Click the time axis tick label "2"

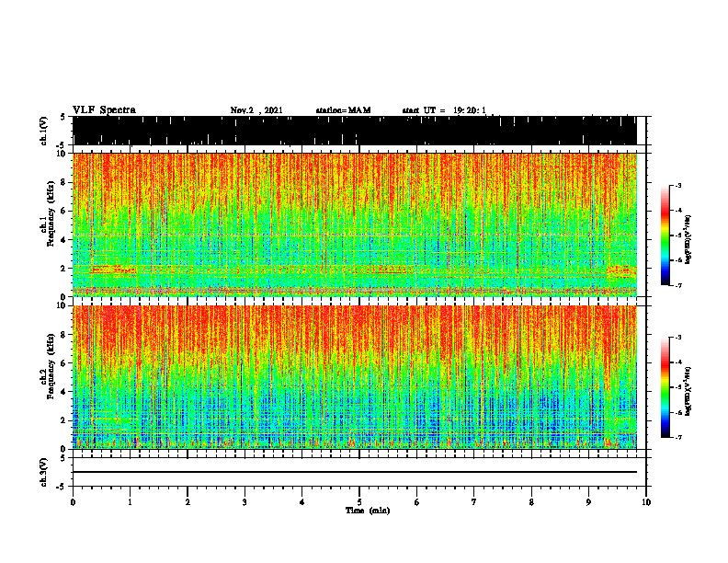[x=188, y=502]
